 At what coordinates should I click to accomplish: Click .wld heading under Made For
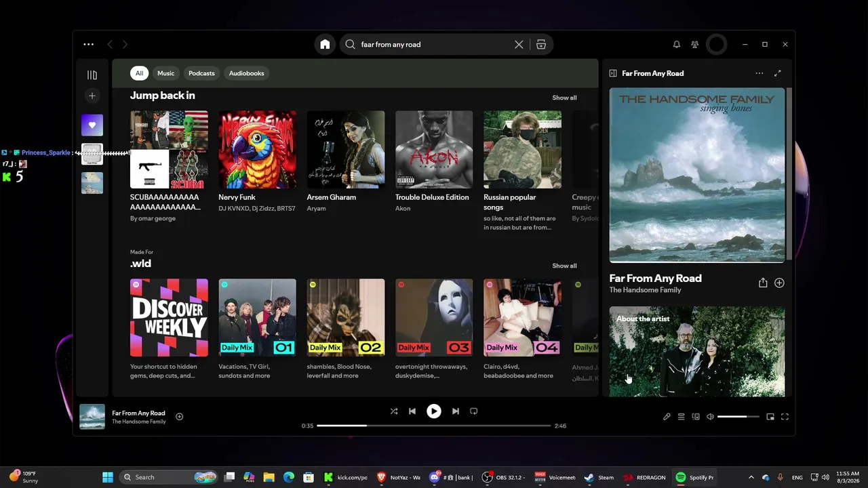140,264
